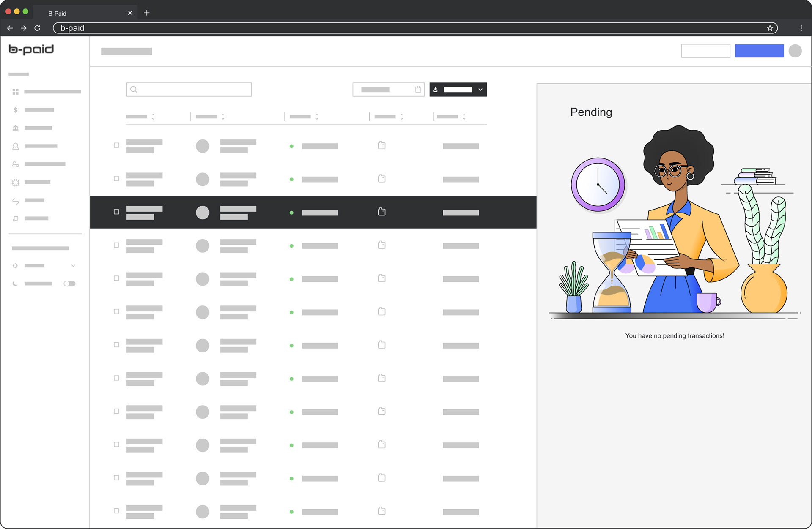Viewport: 812px width, 529px height.
Task: Select the dollar sign sidebar item
Action: pos(16,110)
